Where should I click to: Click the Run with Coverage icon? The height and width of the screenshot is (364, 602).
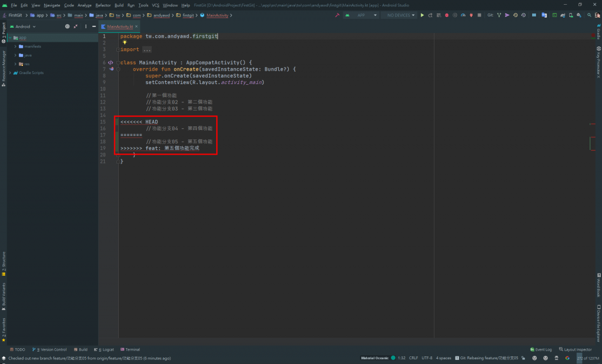coord(455,15)
